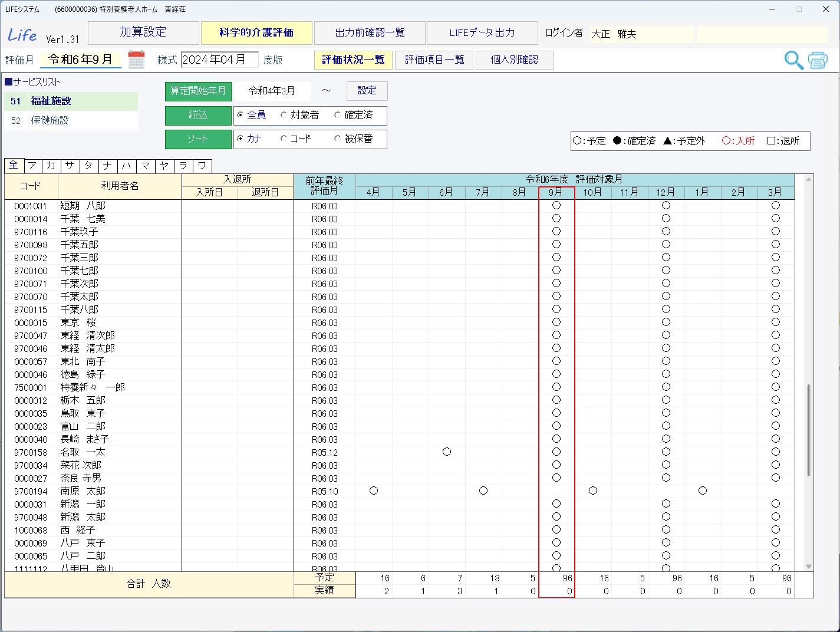Filter names by ナ kana tab
840x632 pixels.
pyautogui.click(x=108, y=166)
